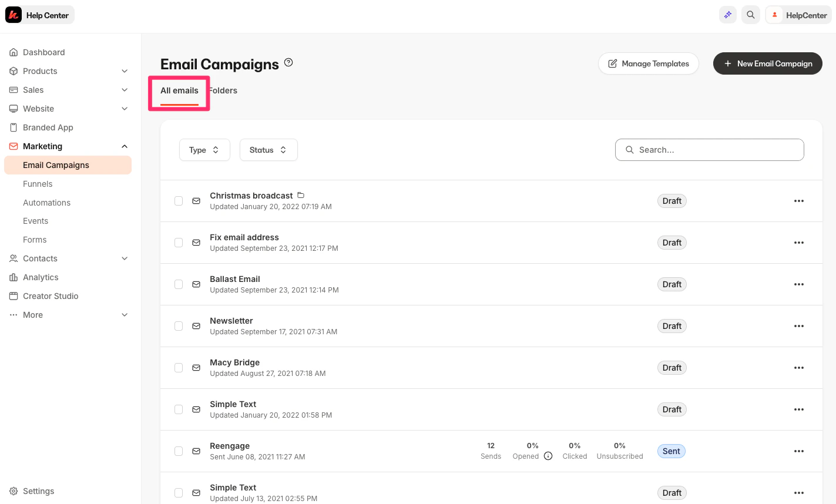Screen dimensions: 836x504
Task: Open the HelpCenter account menu
Action: point(798,15)
